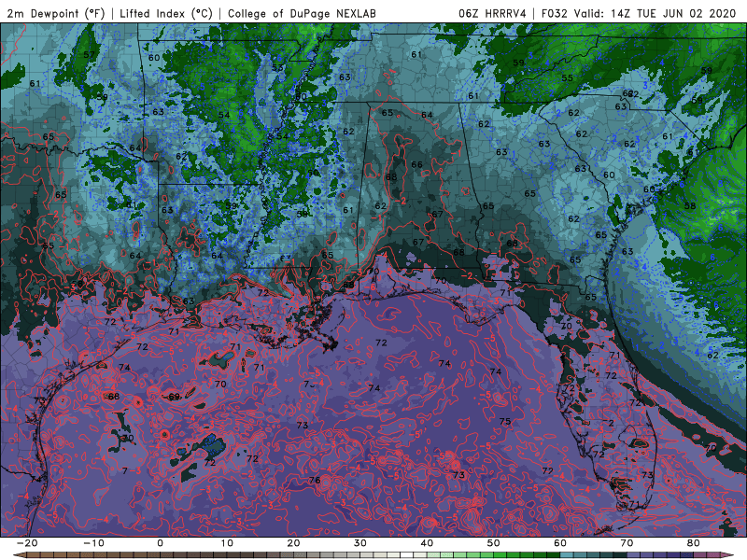The image size is (747, 560).
Task: Click the '53' dewpoint value on the map
Action: pos(277,67)
